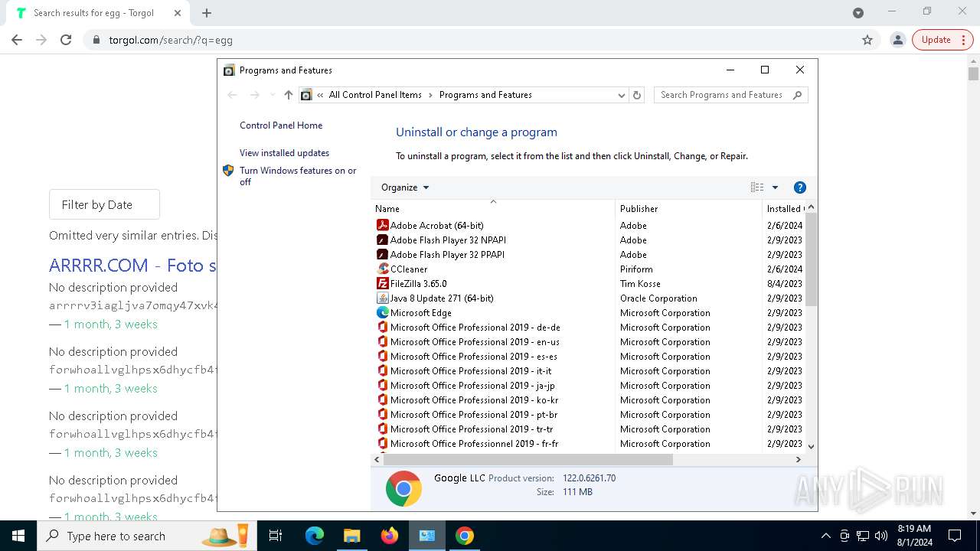Select the CCleaner program icon
The width and height of the screenshot is (980, 551).
coord(383,269)
